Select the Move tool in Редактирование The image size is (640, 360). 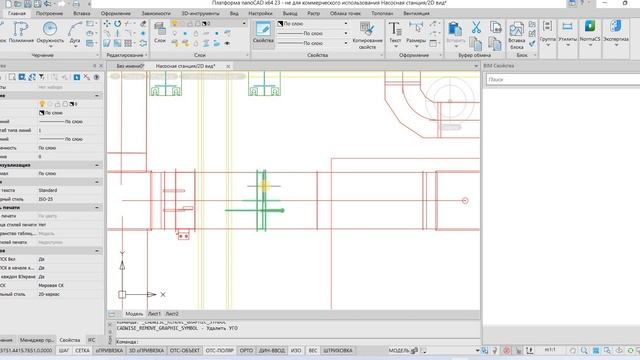(107, 24)
